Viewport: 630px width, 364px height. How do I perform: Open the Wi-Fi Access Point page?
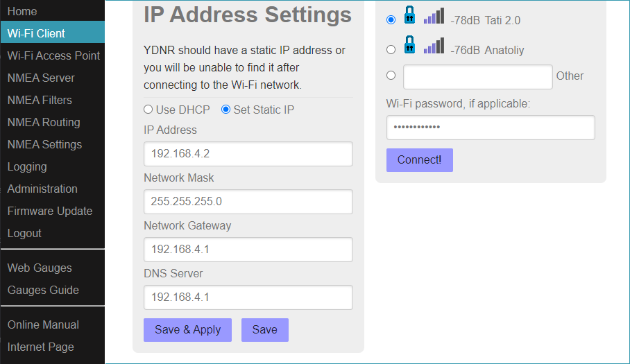pos(53,55)
